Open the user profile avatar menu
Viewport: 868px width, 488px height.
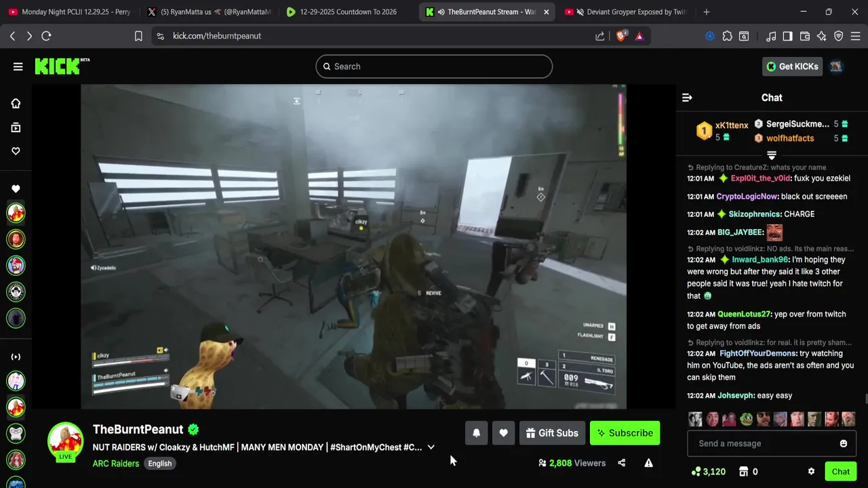coord(836,66)
